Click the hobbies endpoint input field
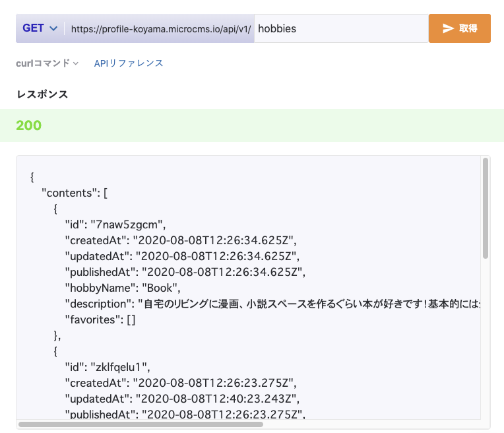 point(341,28)
